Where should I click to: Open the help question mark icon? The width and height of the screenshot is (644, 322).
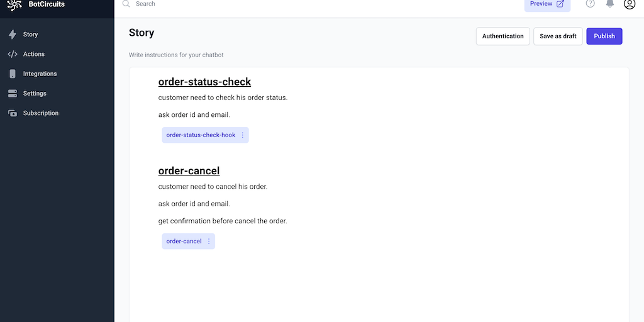tap(590, 4)
